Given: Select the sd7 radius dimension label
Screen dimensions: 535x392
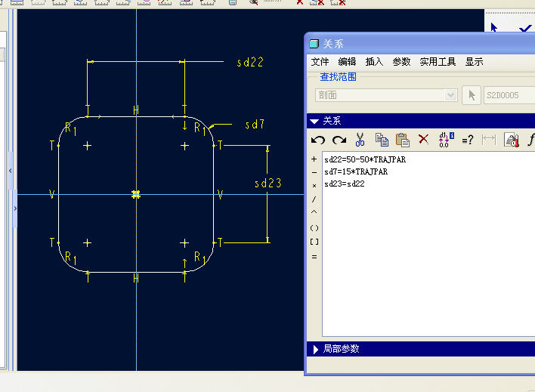Looking at the screenshot, I should [x=255, y=125].
